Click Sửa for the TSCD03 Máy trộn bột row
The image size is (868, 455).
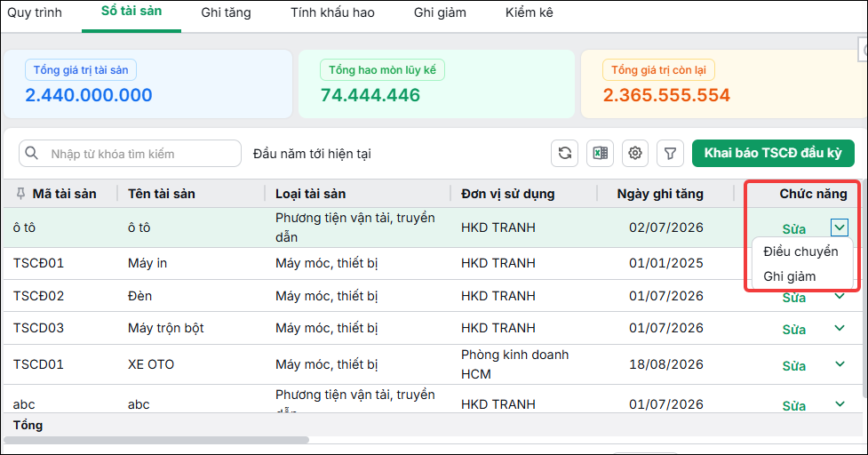794,330
